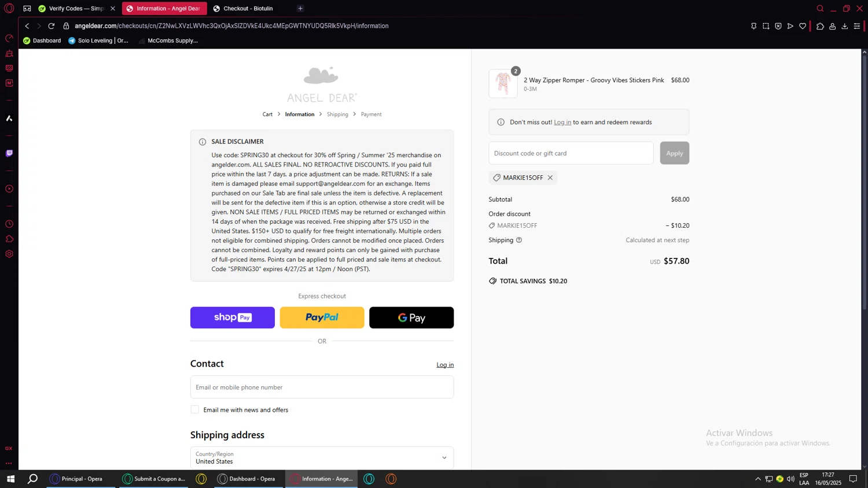Pay with Google Pay button
The image size is (868, 488).
pos(411,317)
